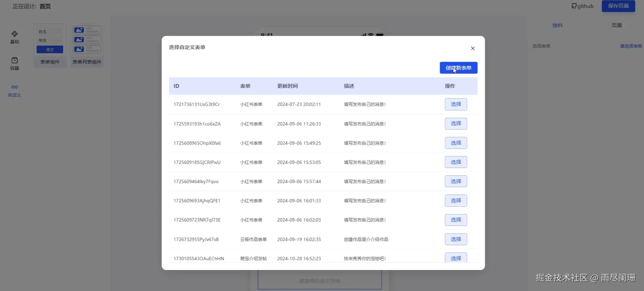This screenshot has width=644, height=291.
Task: Click the ID column header
Action: [176, 86]
